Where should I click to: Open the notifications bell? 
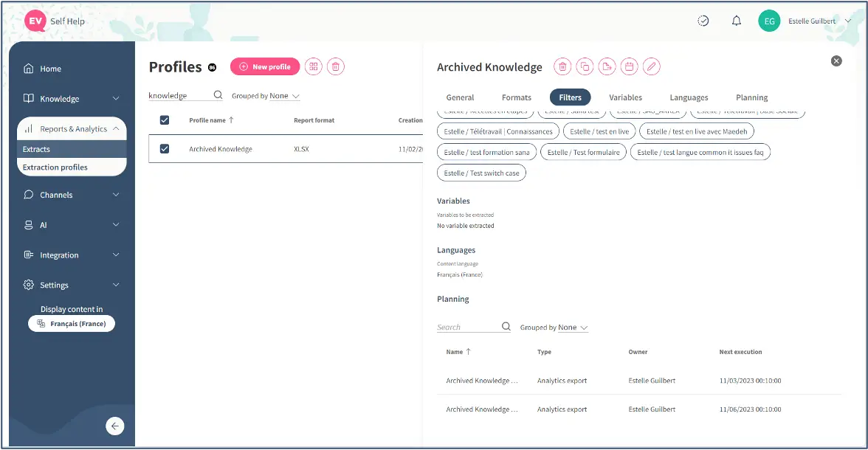[736, 21]
